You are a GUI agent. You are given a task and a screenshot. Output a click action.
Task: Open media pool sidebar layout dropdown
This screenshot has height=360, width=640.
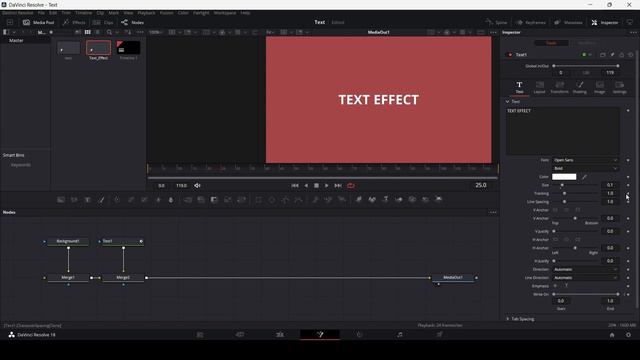(9, 32)
